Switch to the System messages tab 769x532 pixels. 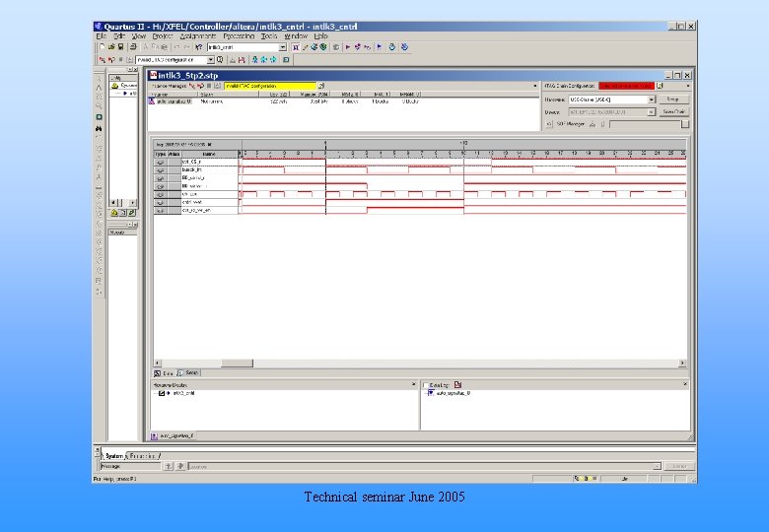click(x=113, y=456)
